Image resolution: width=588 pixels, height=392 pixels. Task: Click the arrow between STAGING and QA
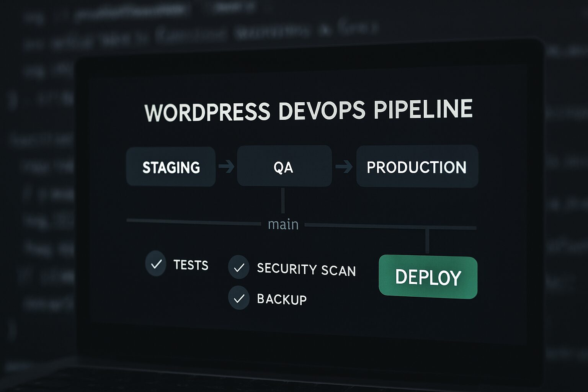(226, 165)
